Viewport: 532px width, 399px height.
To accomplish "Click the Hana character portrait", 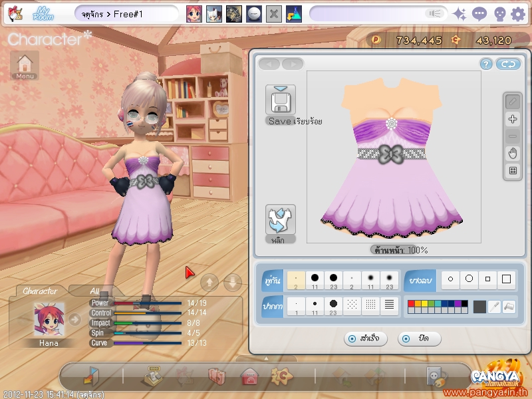I will click(x=49, y=320).
